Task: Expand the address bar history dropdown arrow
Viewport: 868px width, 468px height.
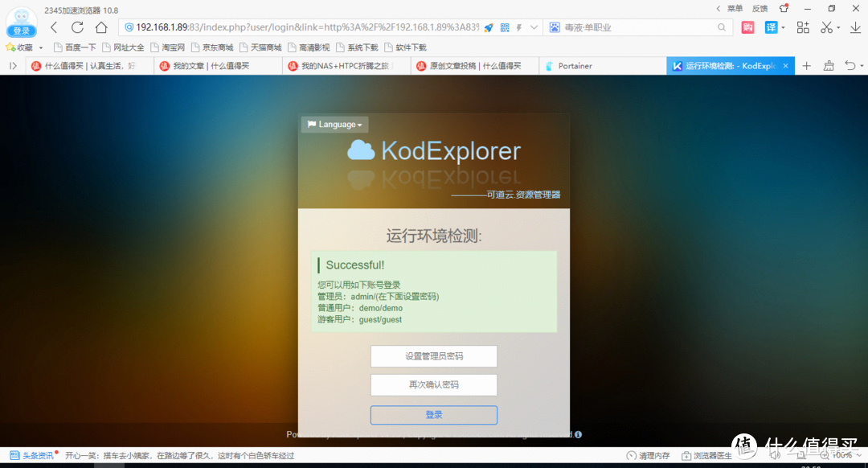Action: coord(534,27)
